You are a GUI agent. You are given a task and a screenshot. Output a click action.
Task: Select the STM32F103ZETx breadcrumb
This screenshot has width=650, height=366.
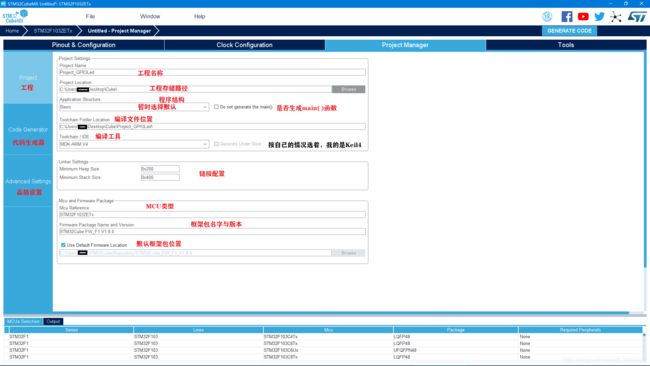[x=53, y=31]
